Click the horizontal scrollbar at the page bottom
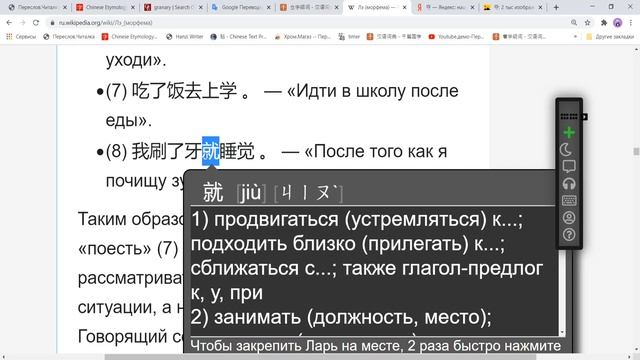 pyautogui.click(x=320, y=357)
